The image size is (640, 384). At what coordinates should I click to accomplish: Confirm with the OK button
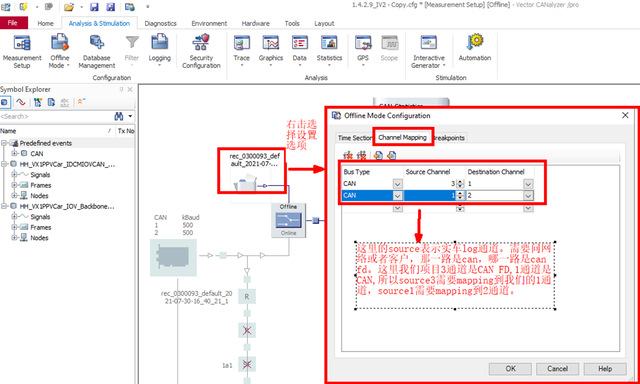click(x=510, y=368)
